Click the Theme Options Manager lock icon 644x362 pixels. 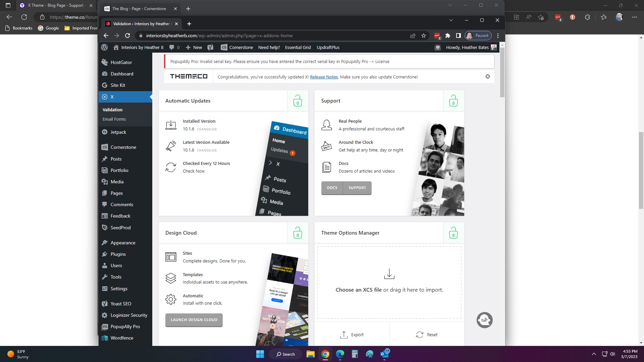click(453, 233)
